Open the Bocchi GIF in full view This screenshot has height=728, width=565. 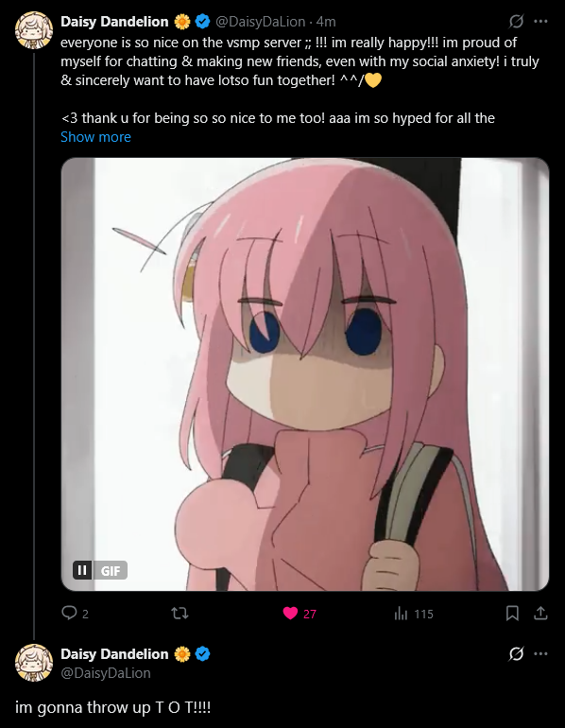[x=305, y=374]
